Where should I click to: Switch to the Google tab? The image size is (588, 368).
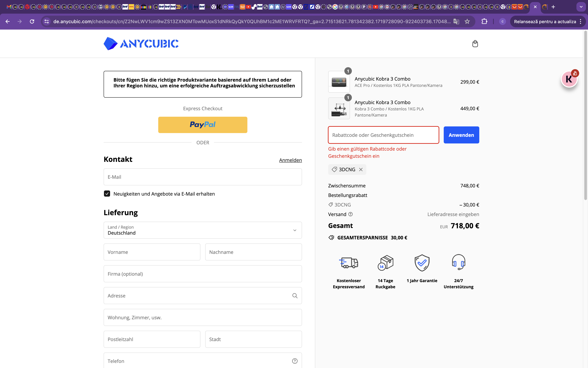point(335,7)
